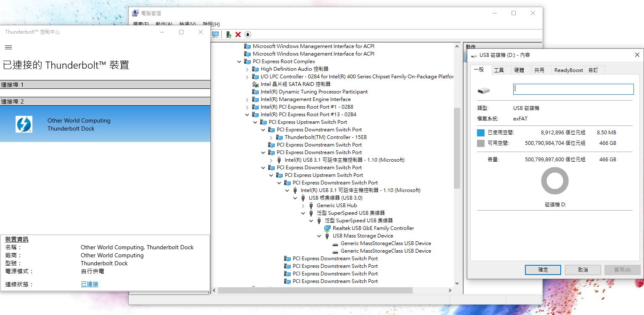This screenshot has height=315, width=644.
Task: Click the 已連接 connection status link
Action: pos(90,284)
